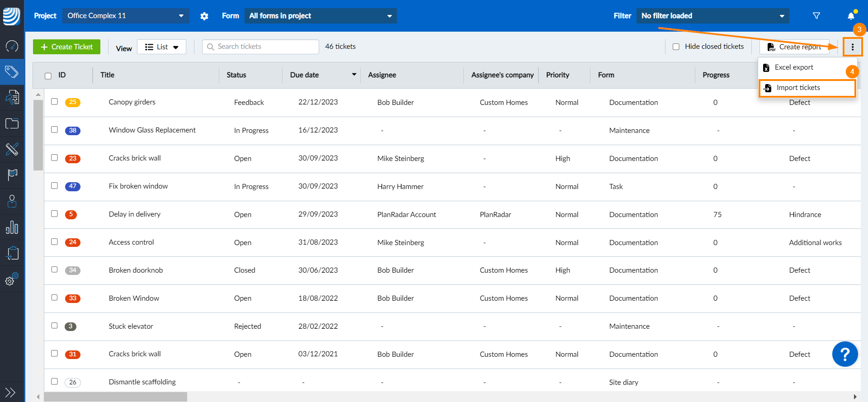Tick the select-all checkbox beside ID header
This screenshot has height=402, width=868.
(48, 76)
